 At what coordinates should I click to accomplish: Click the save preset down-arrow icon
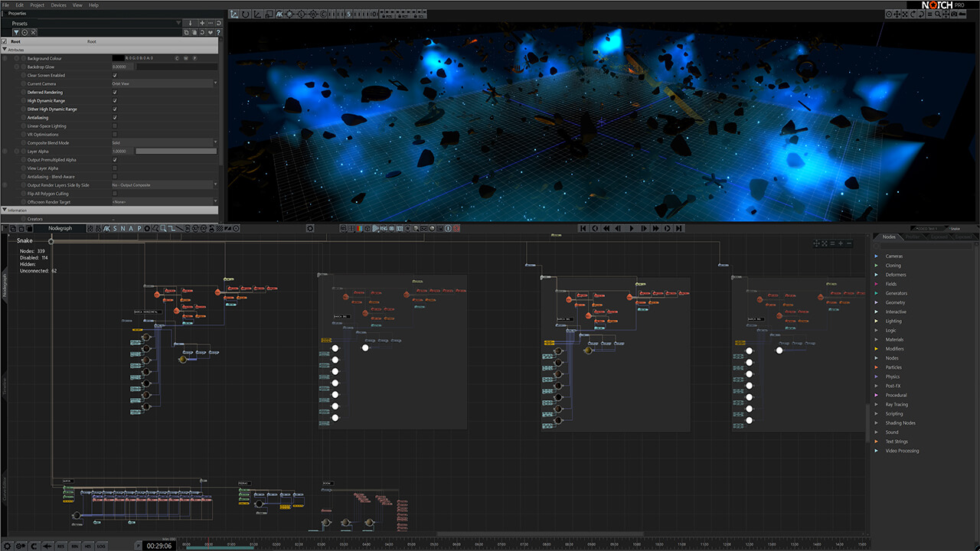[190, 23]
